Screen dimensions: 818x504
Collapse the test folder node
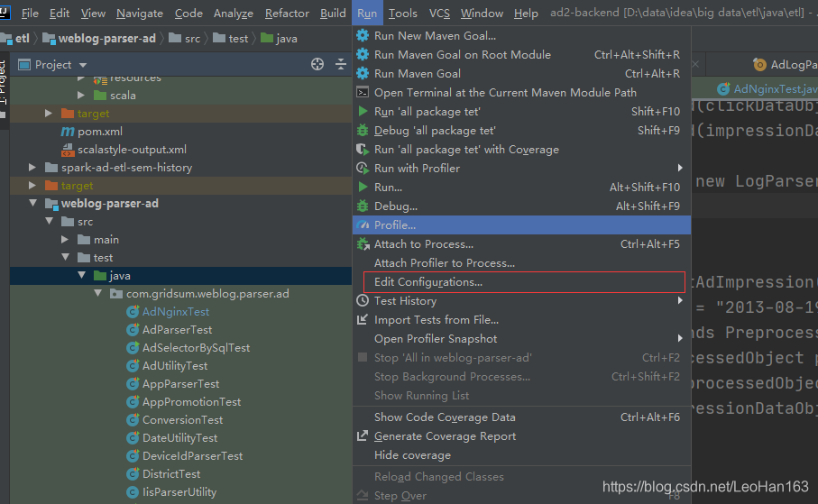coord(66,257)
